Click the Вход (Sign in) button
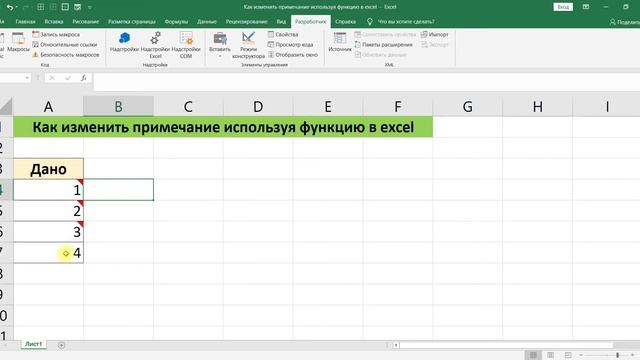The height and width of the screenshot is (360, 640). coord(563,7)
